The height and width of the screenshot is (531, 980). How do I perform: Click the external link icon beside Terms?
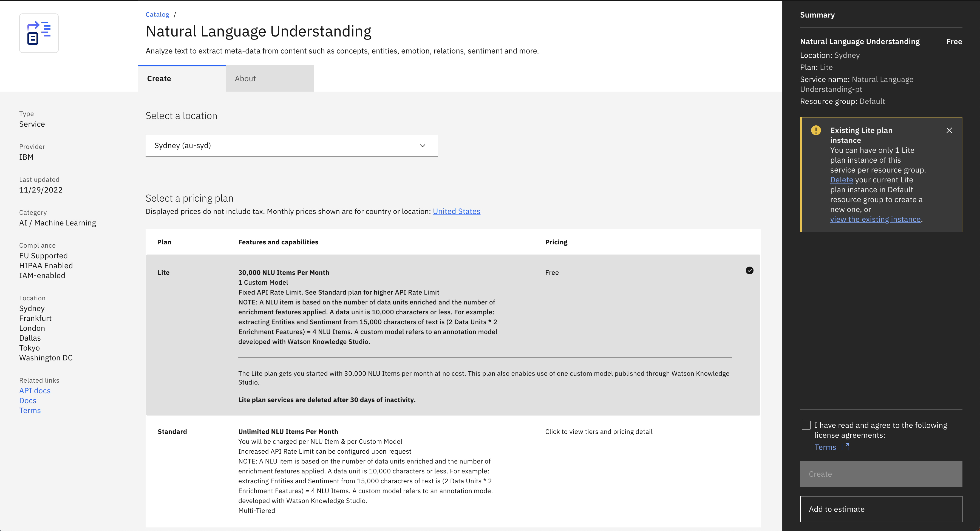845,447
